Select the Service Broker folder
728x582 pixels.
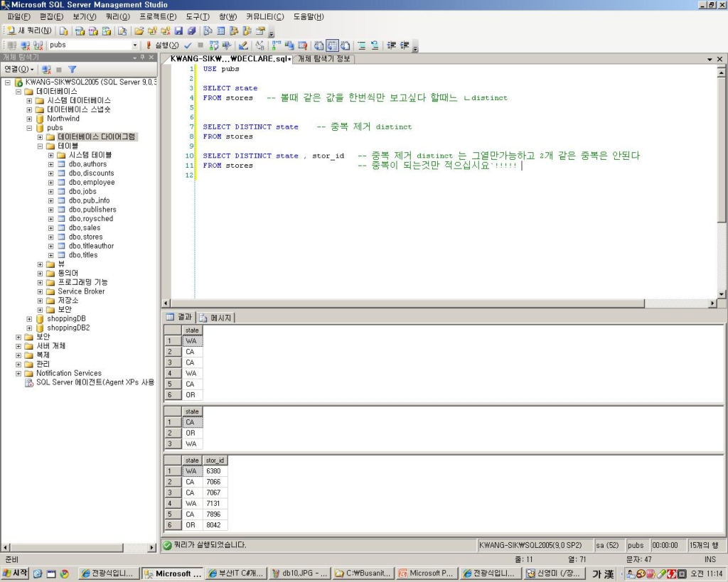point(81,291)
